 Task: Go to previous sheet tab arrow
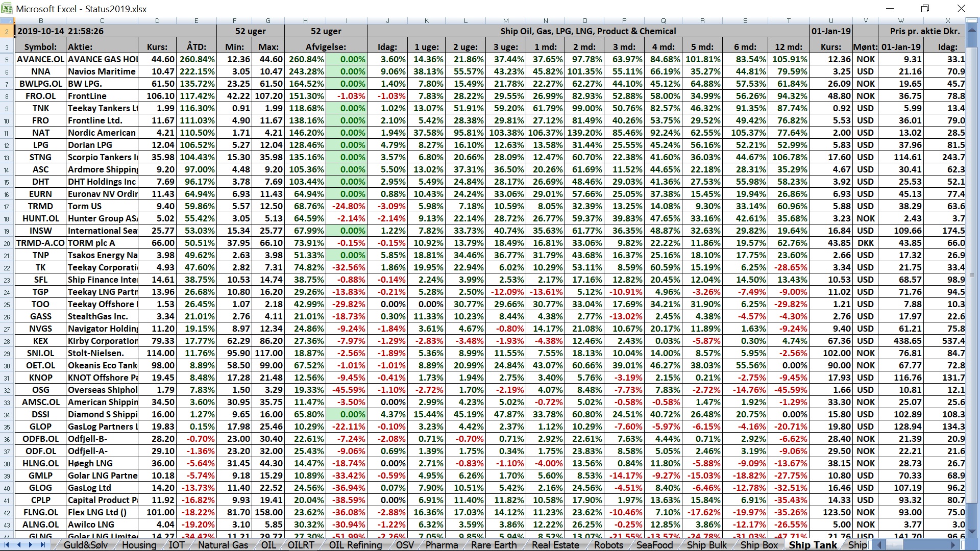tap(19, 545)
